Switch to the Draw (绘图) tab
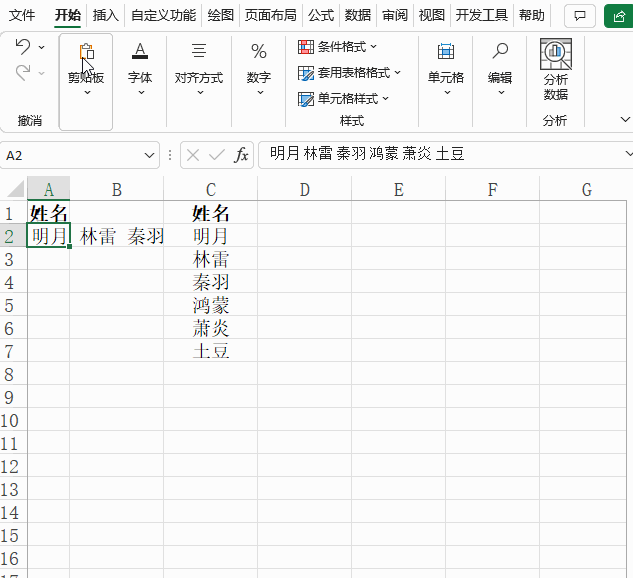Image resolution: width=633 pixels, height=578 pixels. coord(220,15)
